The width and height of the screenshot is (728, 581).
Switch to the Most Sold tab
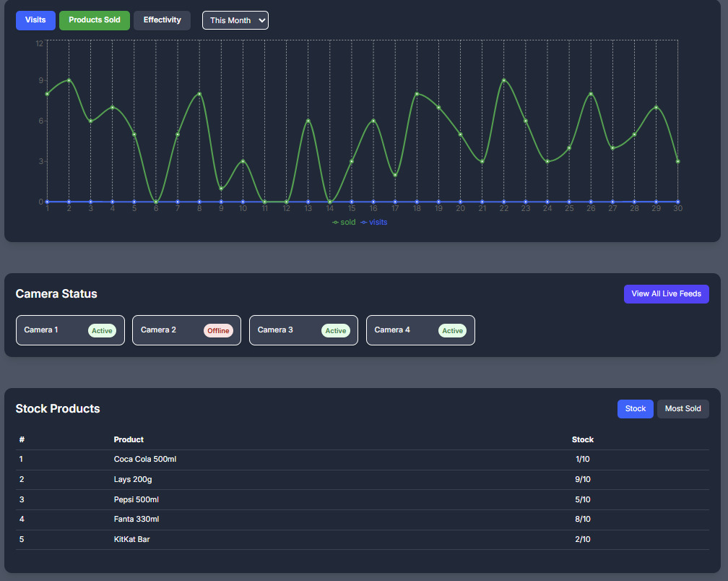pos(682,409)
